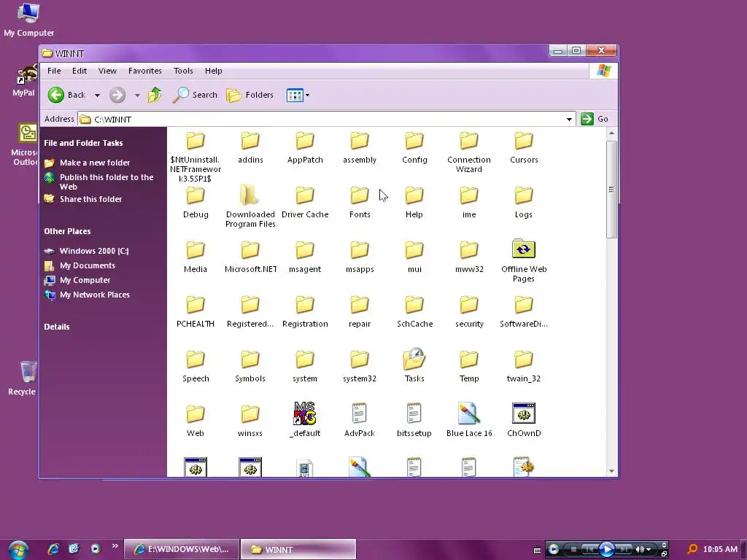
Task: Click Stop on taskbar media player
Action: click(x=573, y=550)
